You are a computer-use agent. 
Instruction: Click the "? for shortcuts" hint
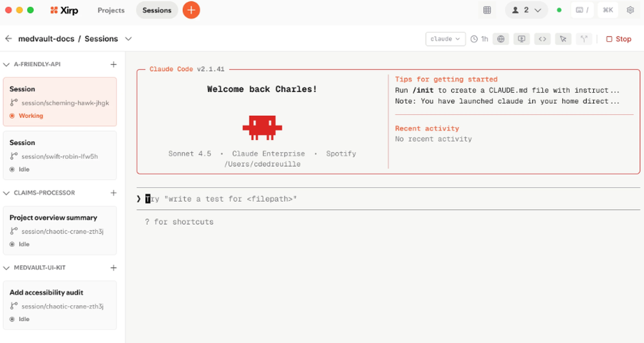[179, 222]
